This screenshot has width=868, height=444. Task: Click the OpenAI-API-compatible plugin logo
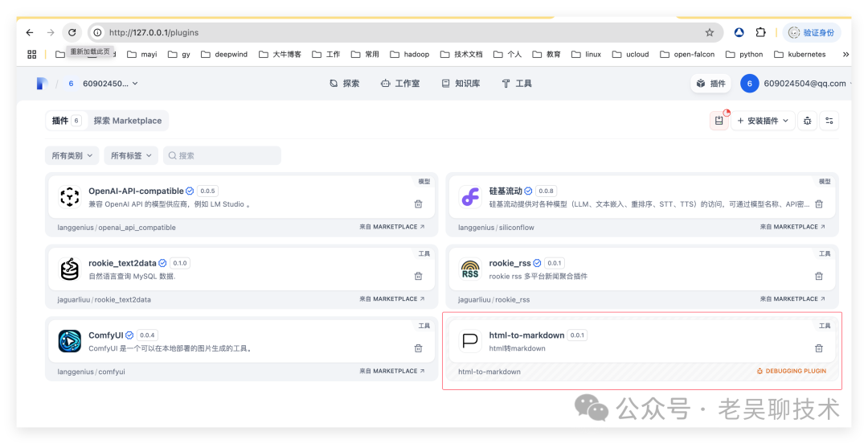tap(70, 197)
